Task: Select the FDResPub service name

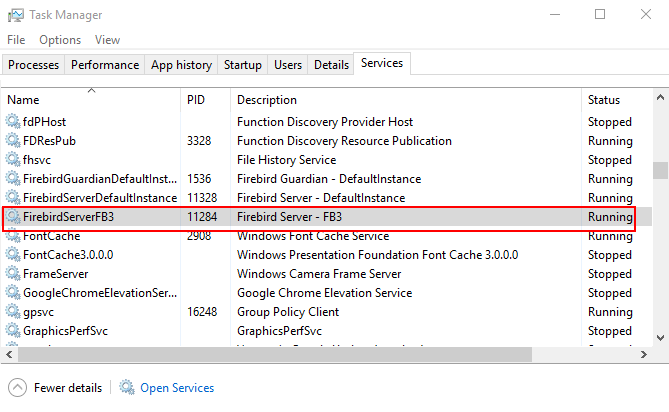Action: point(49,141)
